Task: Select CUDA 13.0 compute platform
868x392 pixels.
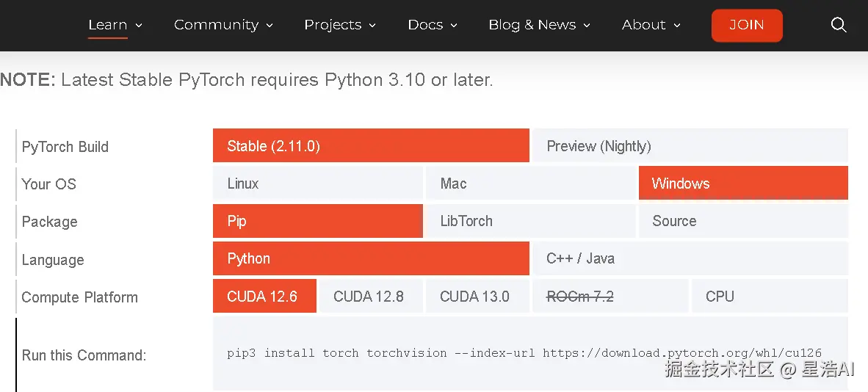Action: coord(477,297)
